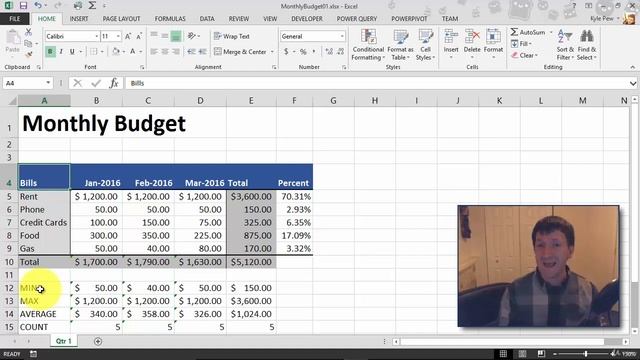Open the AutoSum dropdown arrow
This screenshot has width=640, height=360.
coord(551,32)
